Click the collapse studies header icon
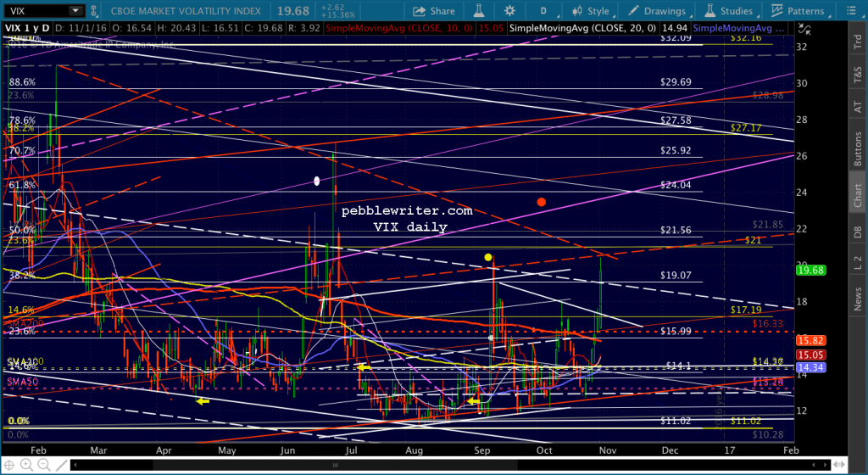Viewport: 868px width, 475px height. (805, 31)
